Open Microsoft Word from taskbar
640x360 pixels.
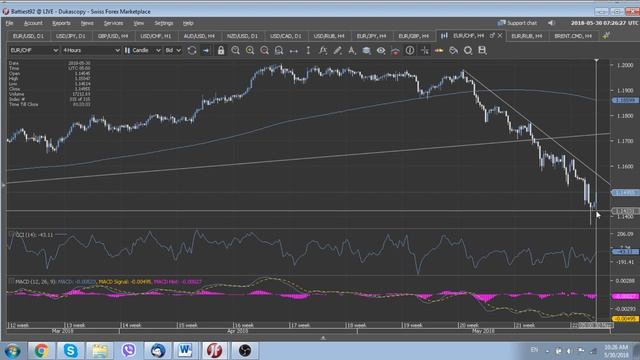[186, 351]
